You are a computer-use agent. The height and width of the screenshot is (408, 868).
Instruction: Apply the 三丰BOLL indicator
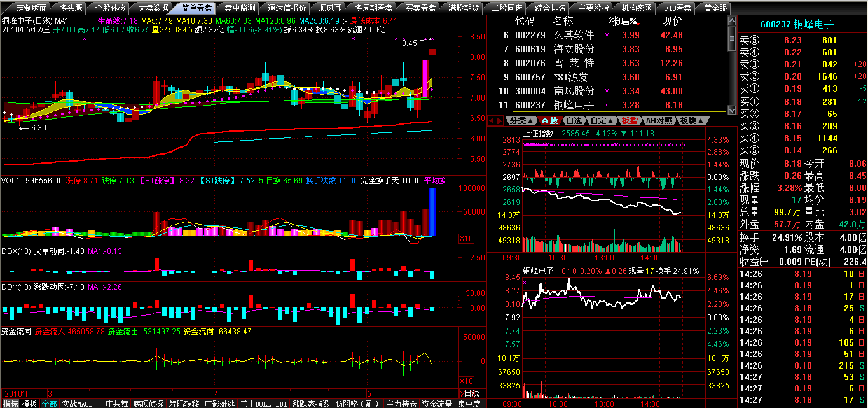tap(256, 404)
